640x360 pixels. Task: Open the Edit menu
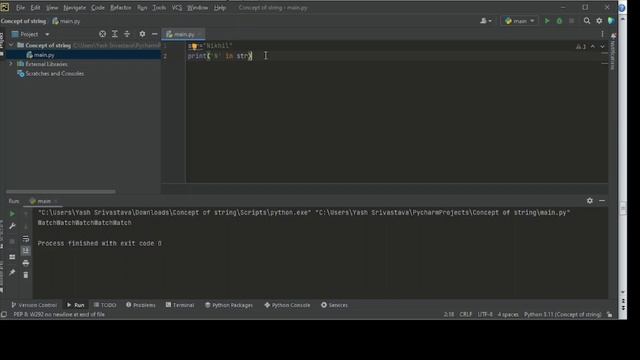(x=36, y=7)
